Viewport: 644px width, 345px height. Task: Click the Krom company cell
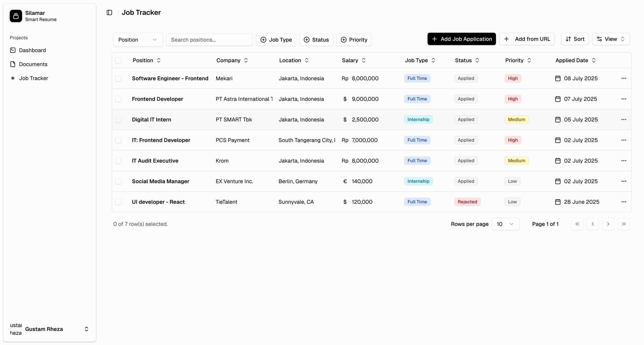(222, 161)
